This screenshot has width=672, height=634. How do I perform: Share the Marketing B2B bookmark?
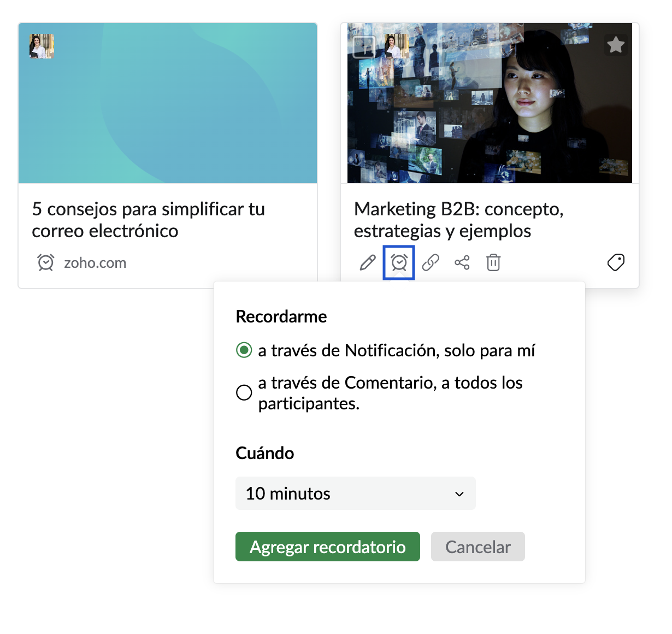462,263
